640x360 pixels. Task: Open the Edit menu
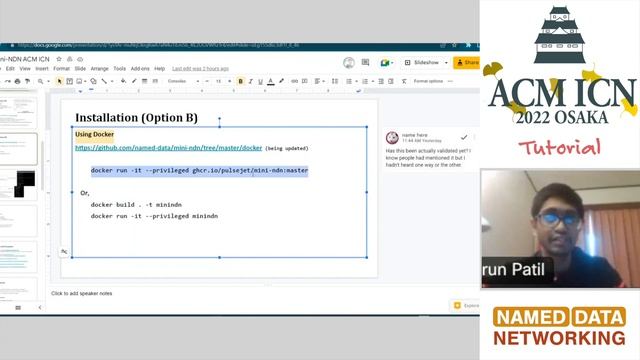10,69
